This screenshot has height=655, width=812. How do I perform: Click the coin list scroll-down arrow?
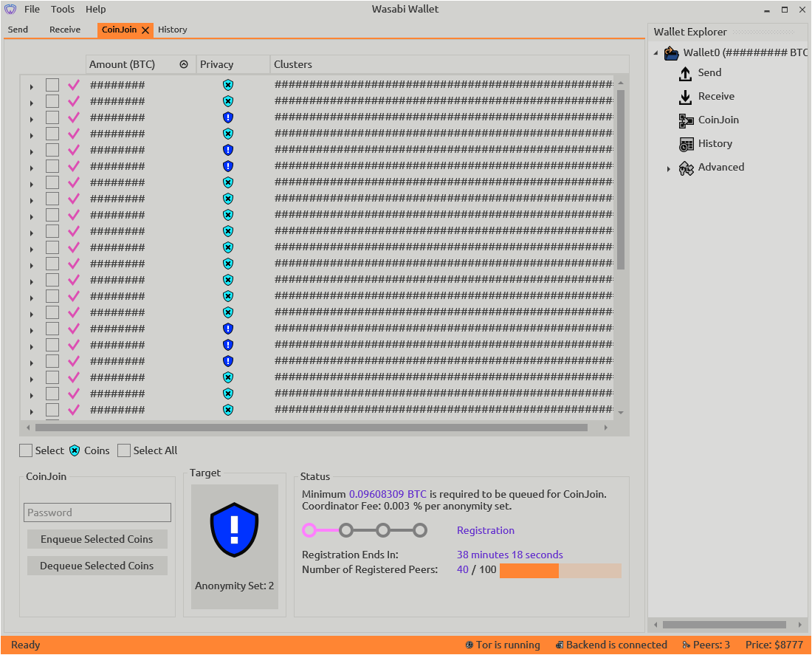(621, 413)
